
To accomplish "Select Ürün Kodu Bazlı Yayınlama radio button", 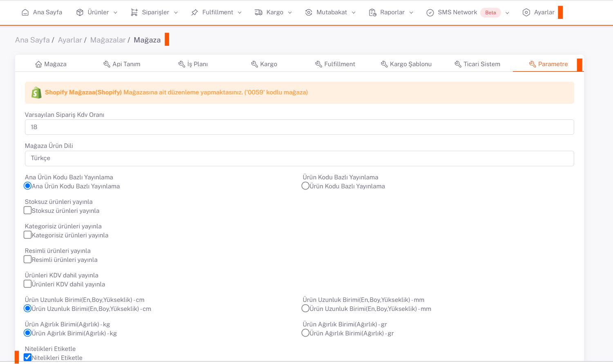I will click(x=305, y=186).
